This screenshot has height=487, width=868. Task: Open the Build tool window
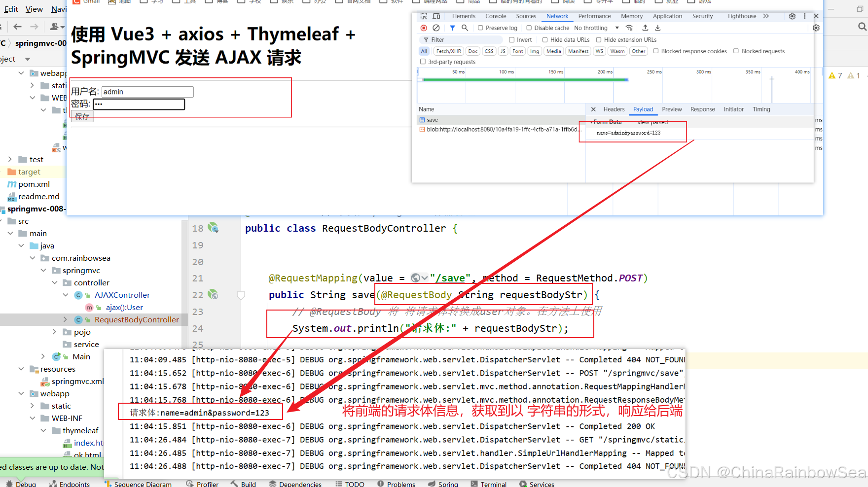pyautogui.click(x=243, y=484)
